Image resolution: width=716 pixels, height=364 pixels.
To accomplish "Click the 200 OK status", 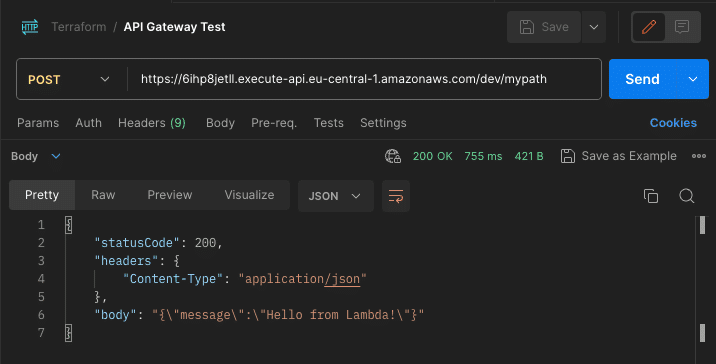I will (x=432, y=156).
